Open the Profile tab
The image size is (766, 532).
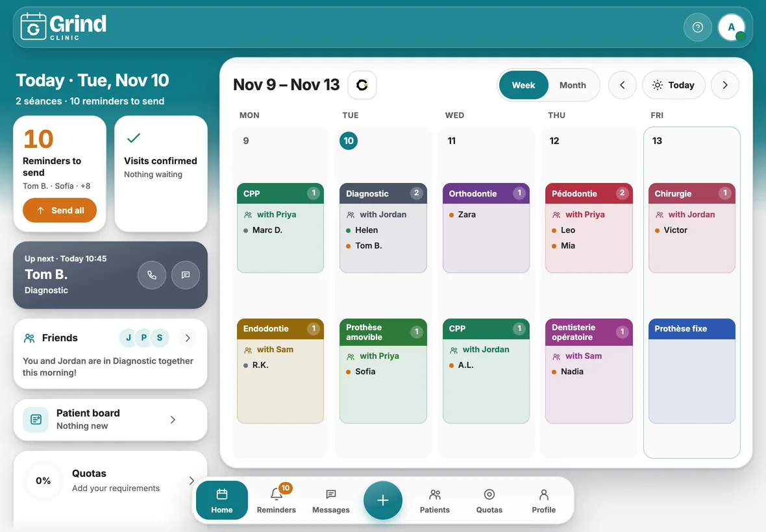click(x=544, y=500)
